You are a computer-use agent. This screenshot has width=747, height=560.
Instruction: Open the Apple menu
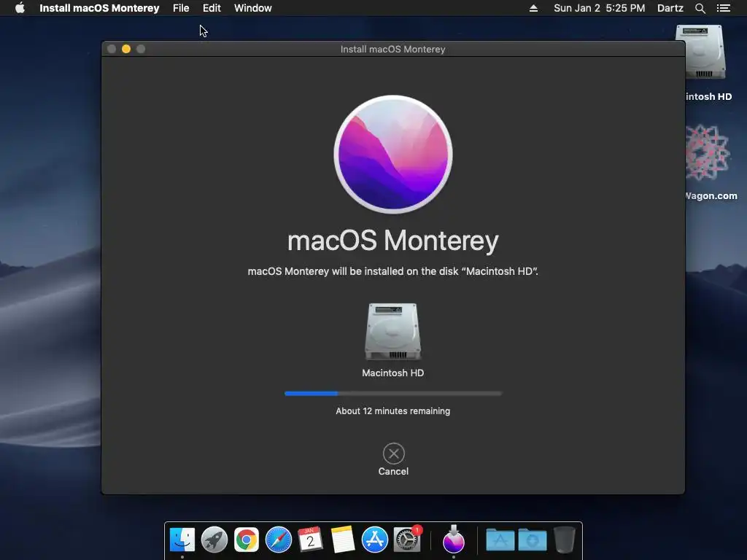[20, 8]
